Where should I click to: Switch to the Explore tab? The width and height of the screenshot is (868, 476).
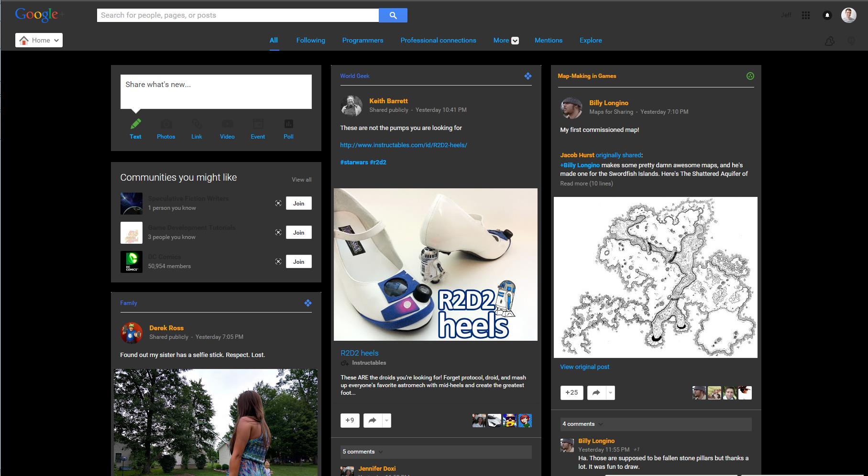click(591, 41)
